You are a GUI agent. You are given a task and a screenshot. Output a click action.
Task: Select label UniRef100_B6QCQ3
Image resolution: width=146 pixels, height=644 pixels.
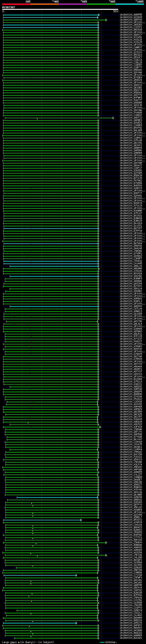[131, 633]
